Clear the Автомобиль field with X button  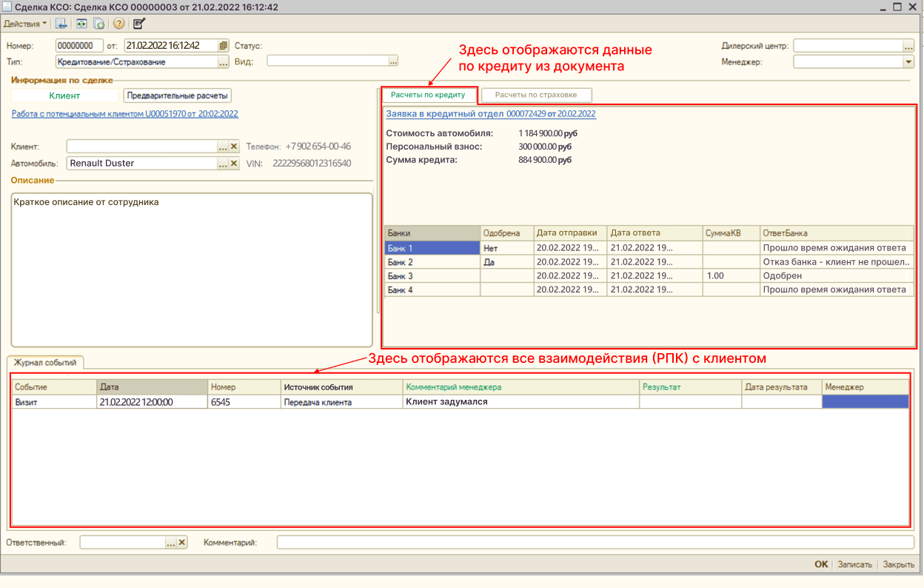tap(234, 164)
